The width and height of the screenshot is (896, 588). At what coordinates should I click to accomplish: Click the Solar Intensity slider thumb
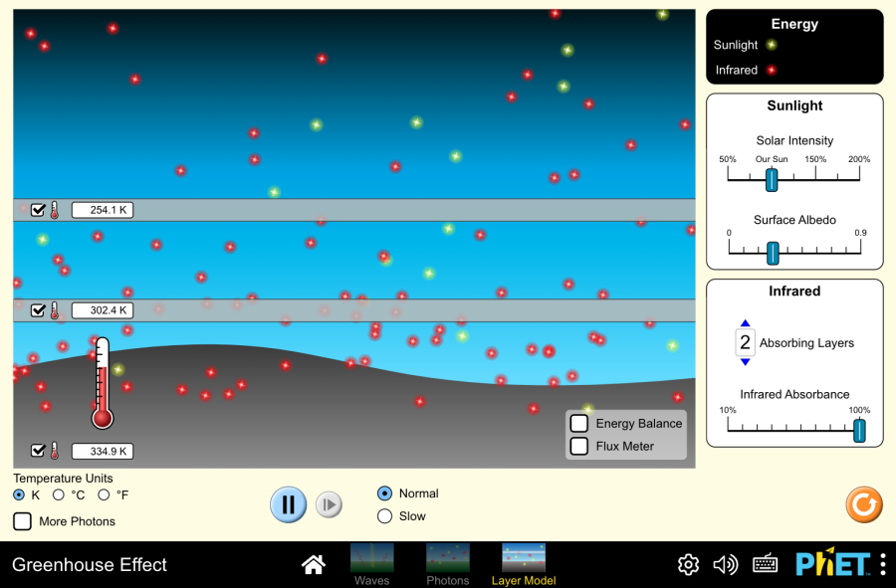(772, 180)
